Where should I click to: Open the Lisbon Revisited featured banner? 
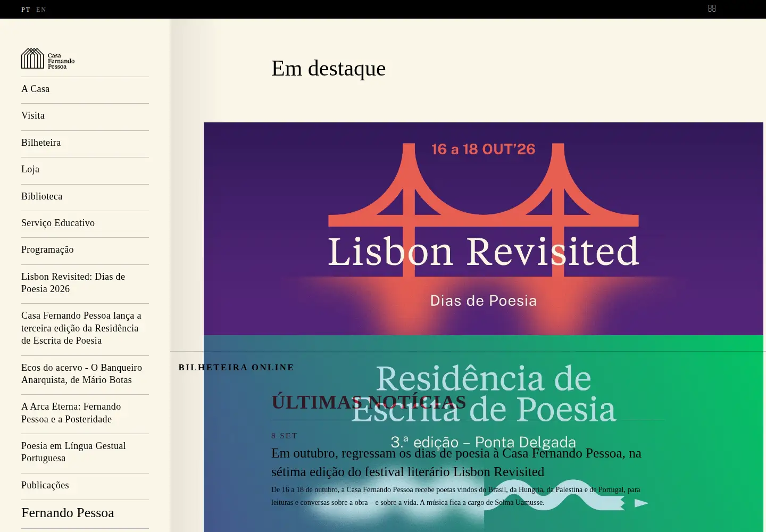click(484, 229)
